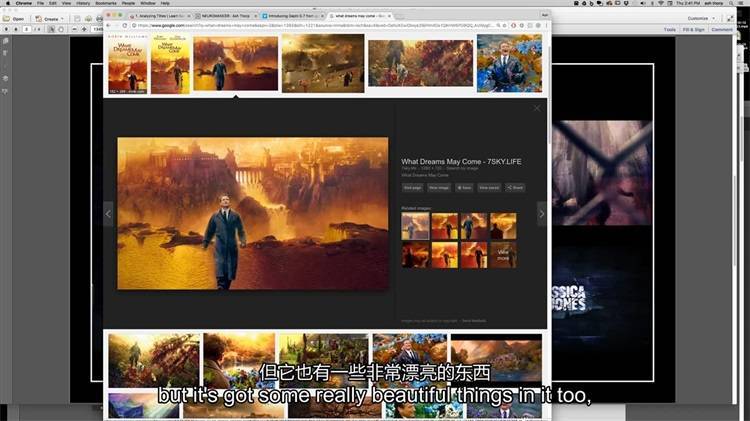This screenshot has height=421, width=750.
Task: Click the Acrobat zoom out minus button
Action: (x=74, y=29)
